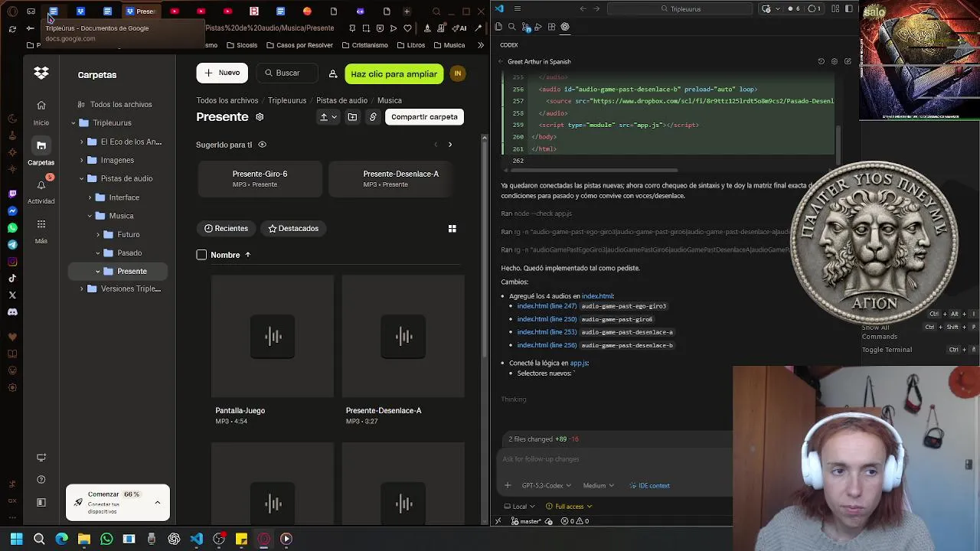Open VS Code Search icon in activity bar
This screenshot has height=551, width=980.
click(x=512, y=27)
